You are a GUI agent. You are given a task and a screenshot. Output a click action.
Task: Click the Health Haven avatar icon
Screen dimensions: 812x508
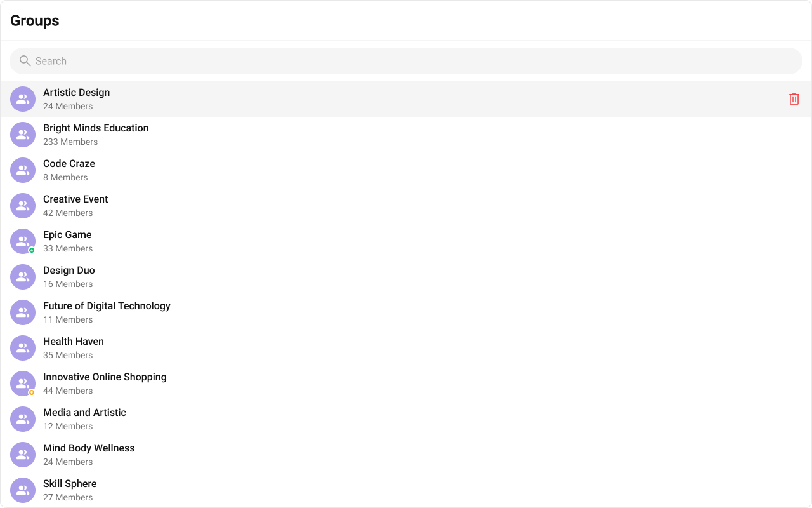point(23,348)
